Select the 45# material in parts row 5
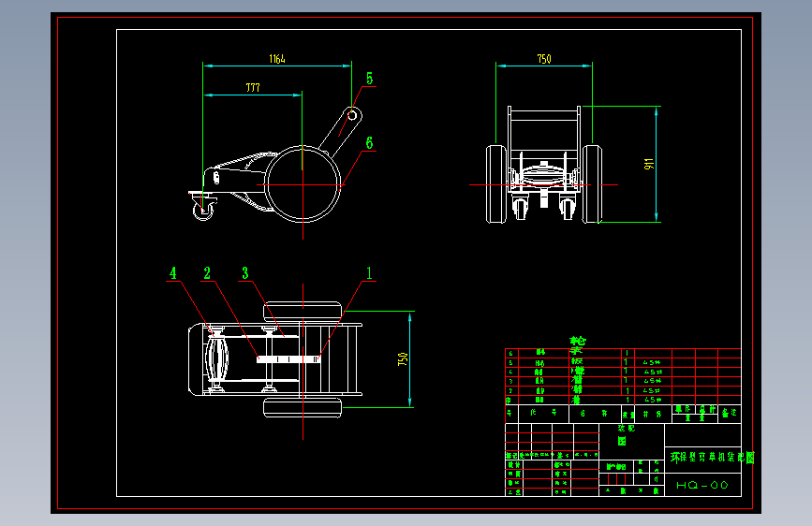Screen dimensions: 812x526 652,362
